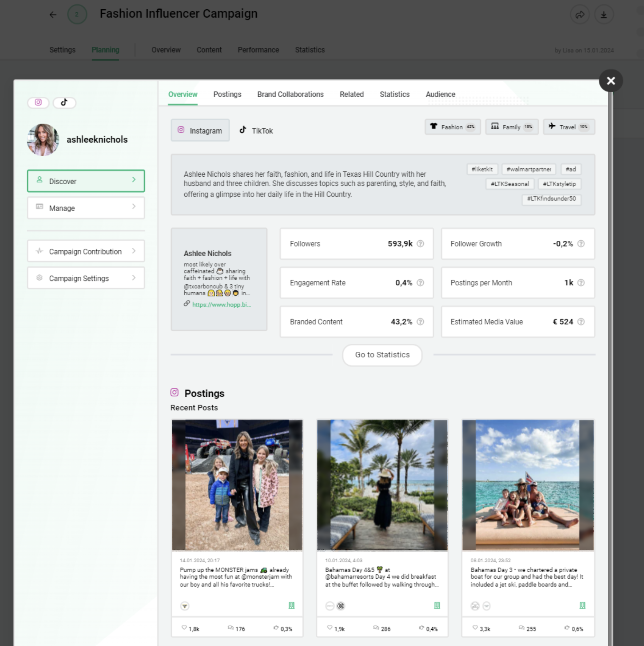Open Campaign Settings via its gear icon

(x=39, y=278)
